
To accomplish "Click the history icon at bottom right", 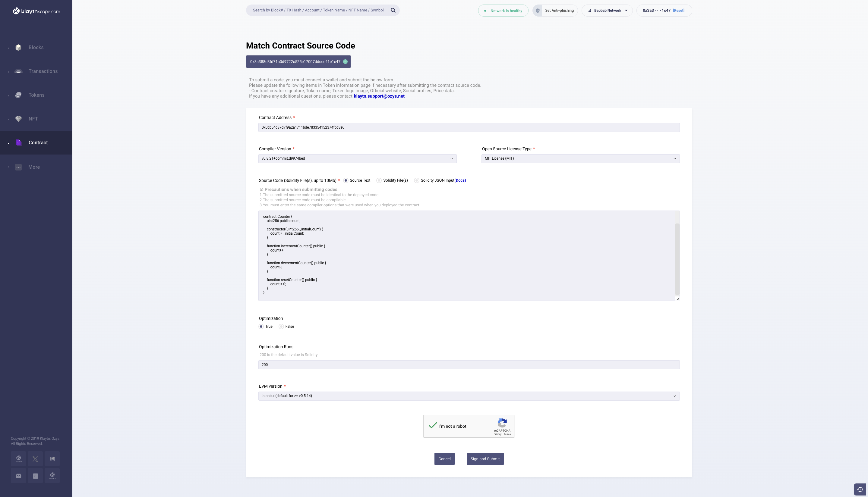I will click(x=860, y=489).
